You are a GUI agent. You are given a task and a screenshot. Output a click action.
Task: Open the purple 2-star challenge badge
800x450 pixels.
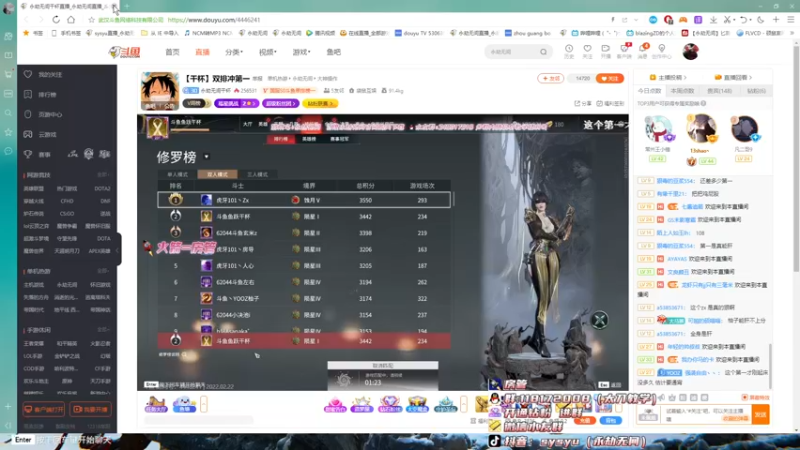[236, 104]
